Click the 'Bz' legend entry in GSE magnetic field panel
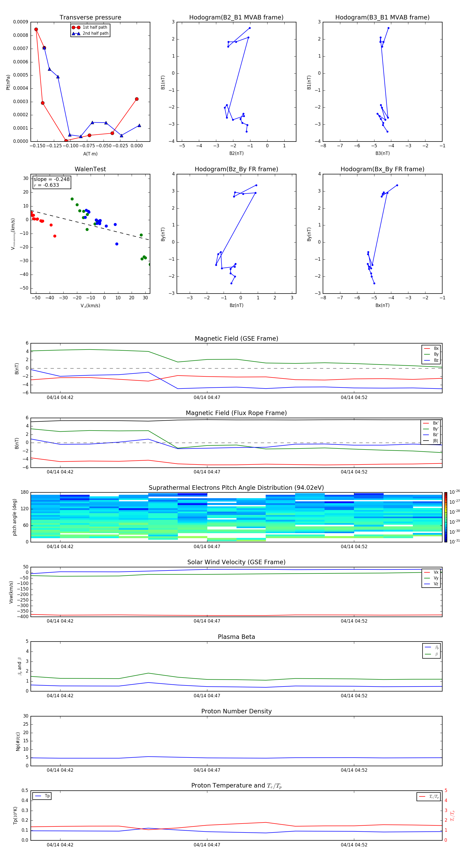Viewport: 473px width, 868px height. coord(431,361)
